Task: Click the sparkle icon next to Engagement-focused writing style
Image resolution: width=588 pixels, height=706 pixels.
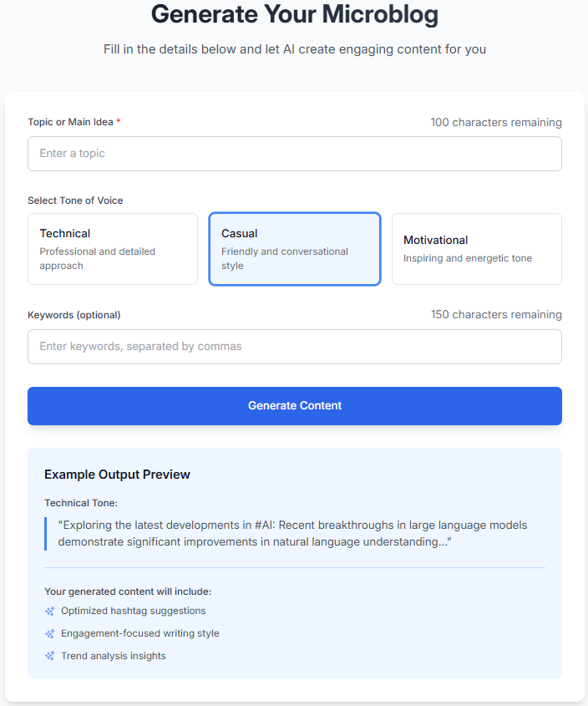Action: [x=50, y=634]
